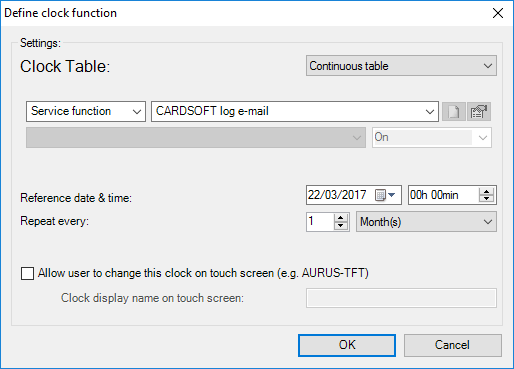The width and height of the screenshot is (514, 369).
Task: Open the Service function dropdown
Action: (86, 111)
